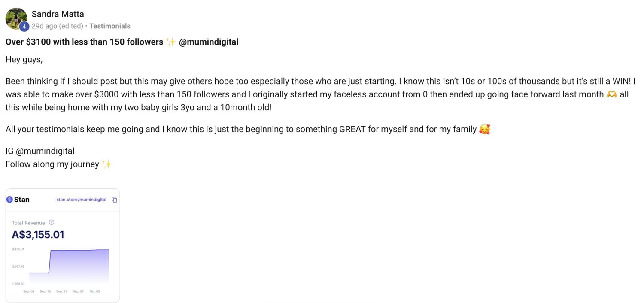Screen dimensions: 644x303
Task: Open the stan.store/mumindigital link
Action: point(81,200)
